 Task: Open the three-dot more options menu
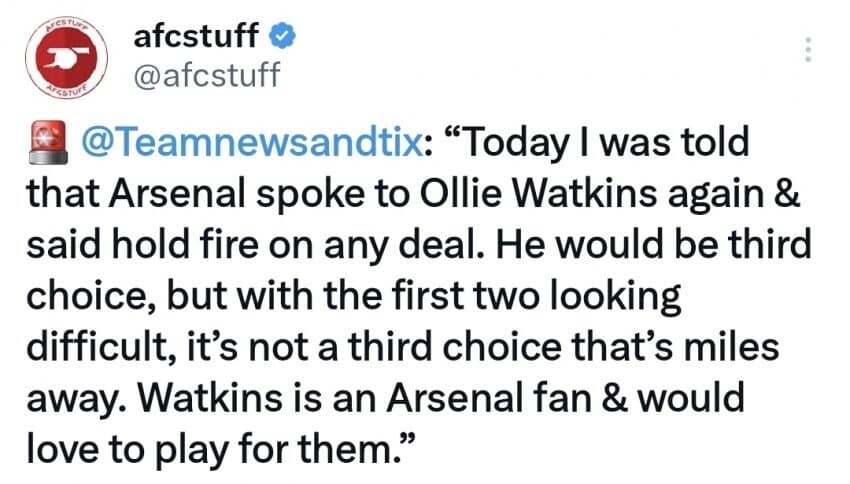coord(808,49)
